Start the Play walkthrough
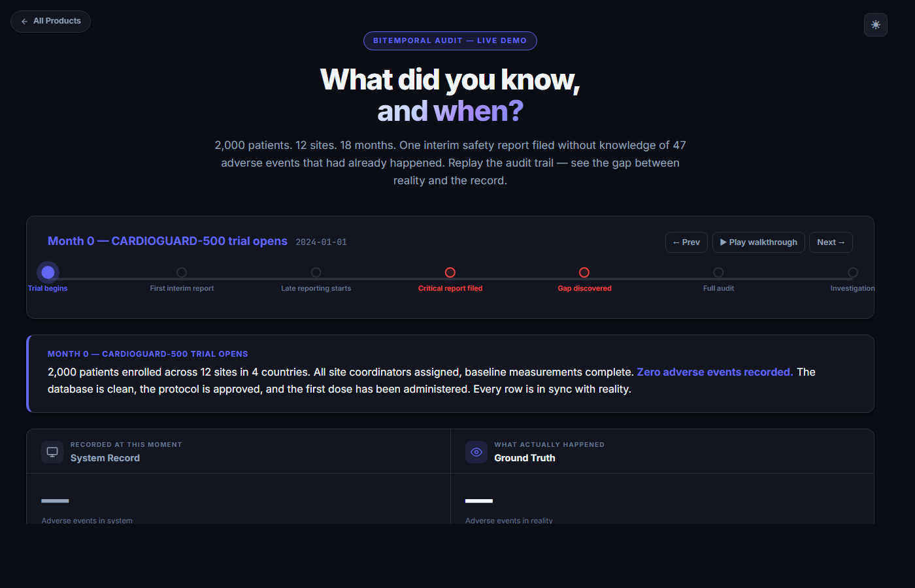The height and width of the screenshot is (588, 915). [758, 242]
